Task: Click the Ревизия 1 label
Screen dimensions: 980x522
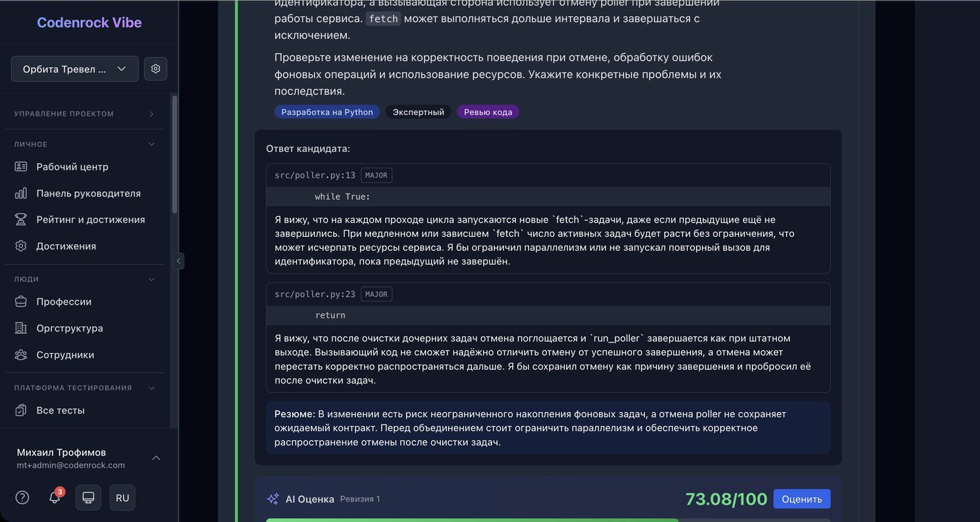Action: click(360, 499)
